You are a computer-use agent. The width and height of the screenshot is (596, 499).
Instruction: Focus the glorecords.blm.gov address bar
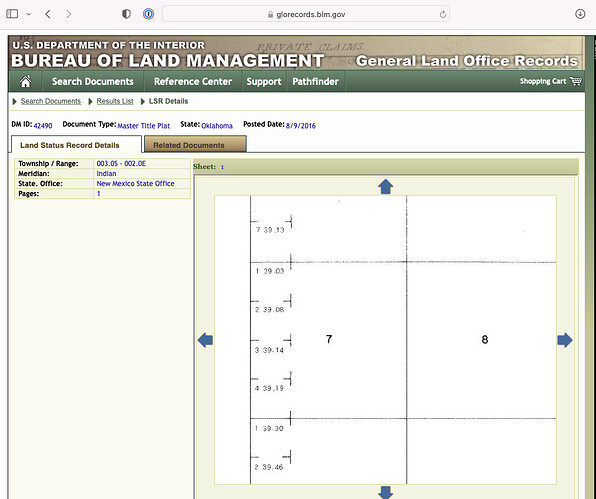pos(306,14)
